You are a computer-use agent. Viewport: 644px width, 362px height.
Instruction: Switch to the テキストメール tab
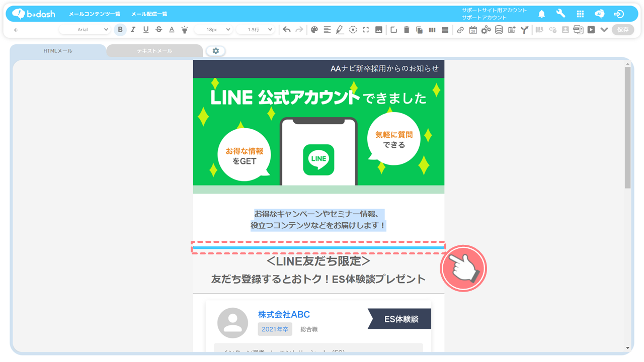click(154, 51)
